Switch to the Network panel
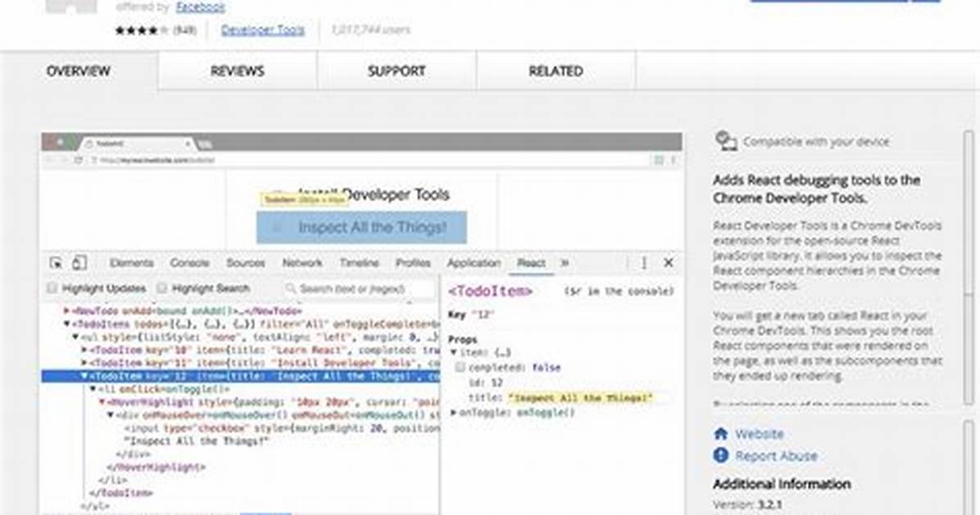 coord(302,262)
